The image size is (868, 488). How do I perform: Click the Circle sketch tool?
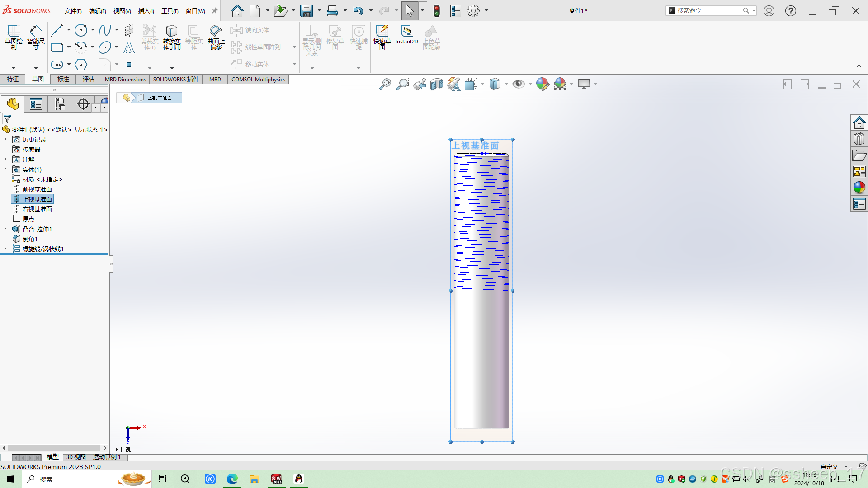(x=81, y=30)
